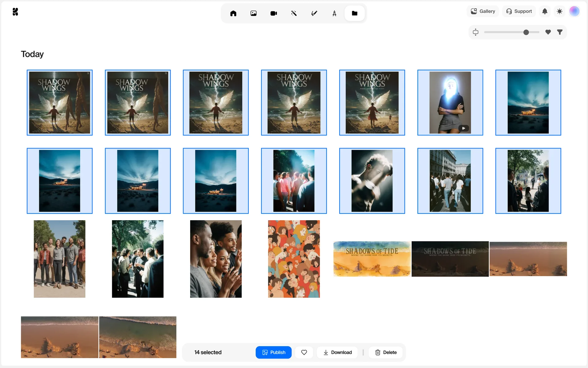Click the Support button
Image resolution: width=588 pixels, height=368 pixels.
pos(519,11)
